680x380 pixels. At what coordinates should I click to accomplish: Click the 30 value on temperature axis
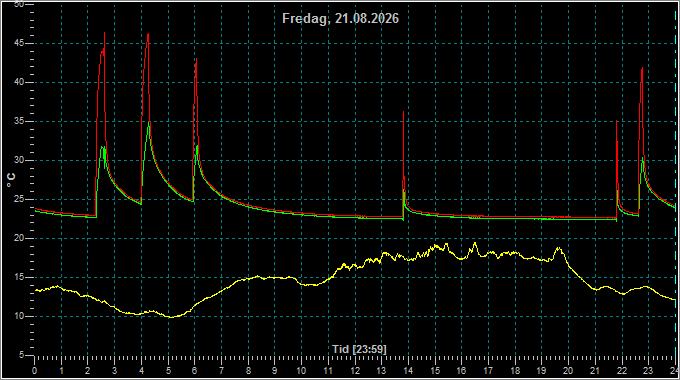point(19,161)
